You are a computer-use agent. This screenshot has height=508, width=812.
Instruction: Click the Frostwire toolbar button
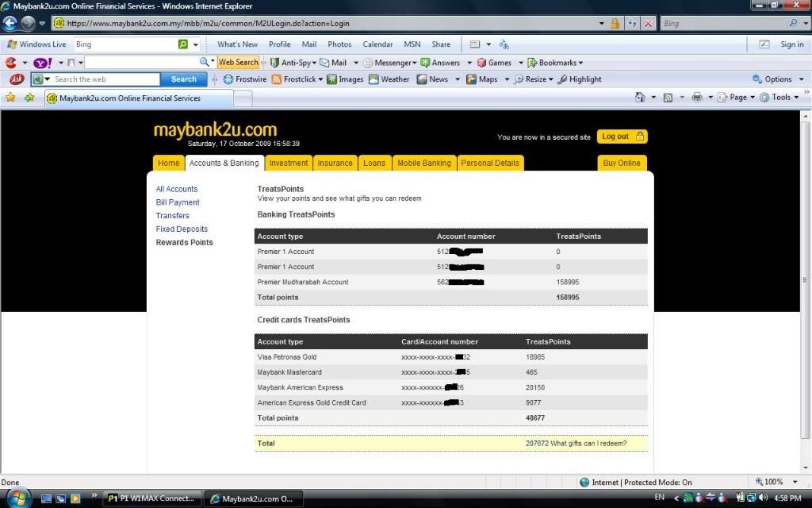pos(245,79)
